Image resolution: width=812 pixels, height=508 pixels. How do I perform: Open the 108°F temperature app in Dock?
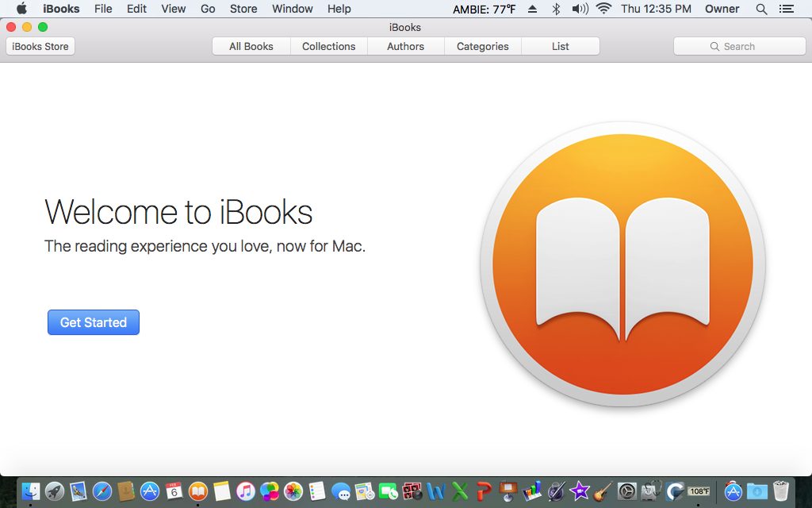(x=699, y=491)
